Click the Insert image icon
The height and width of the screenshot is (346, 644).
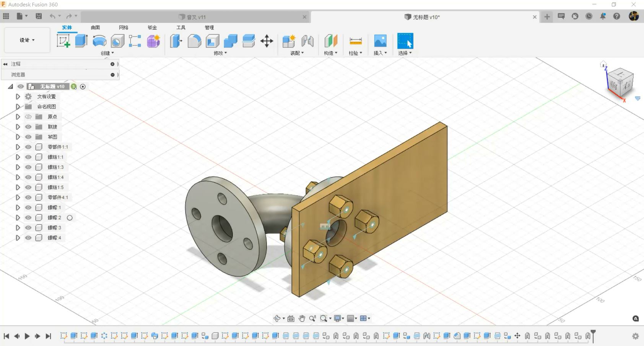[x=380, y=41]
